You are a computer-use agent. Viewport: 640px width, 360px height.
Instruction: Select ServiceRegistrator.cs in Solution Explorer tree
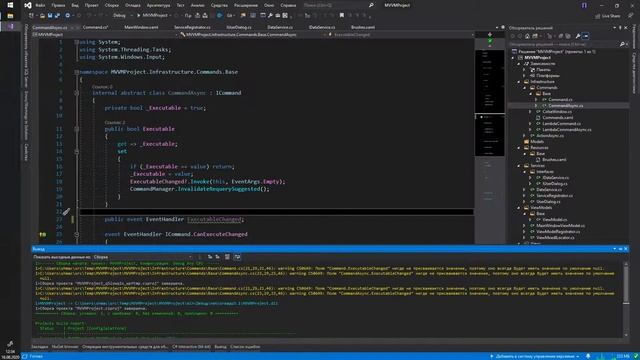[x=554, y=196]
